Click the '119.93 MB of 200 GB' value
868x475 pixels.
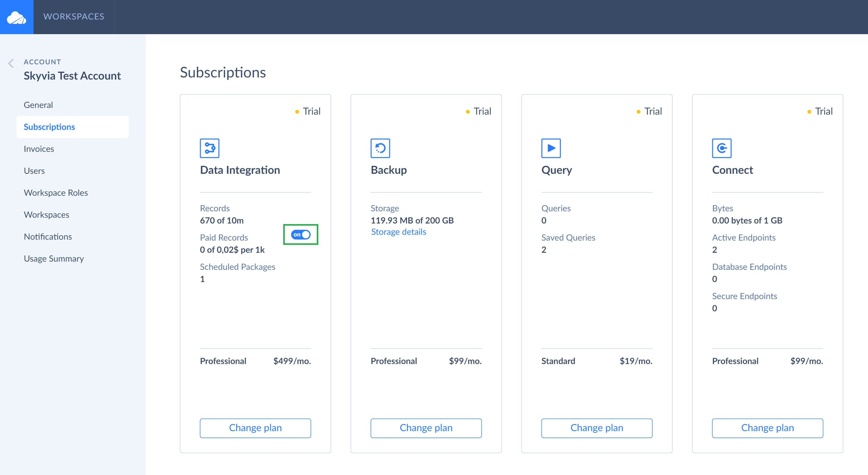[x=412, y=220]
